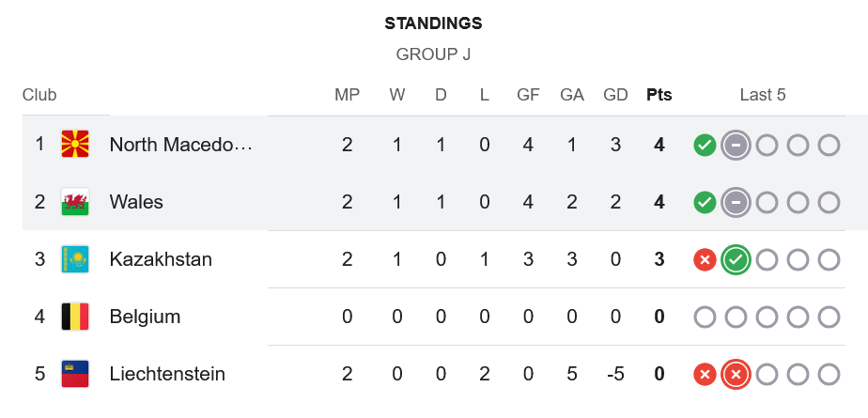Click the GROUP J heading
This screenshot has height=418, width=868.
pos(433,54)
